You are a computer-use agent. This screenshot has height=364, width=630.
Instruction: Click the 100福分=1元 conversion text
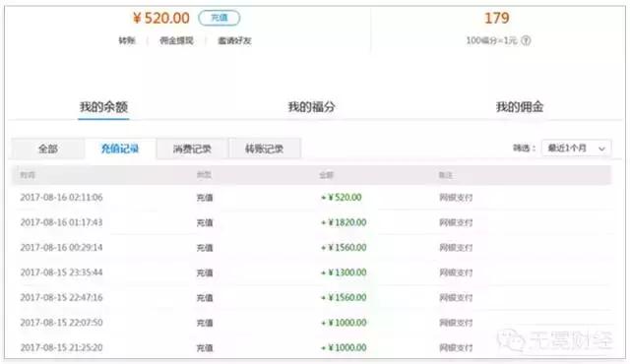coord(491,40)
